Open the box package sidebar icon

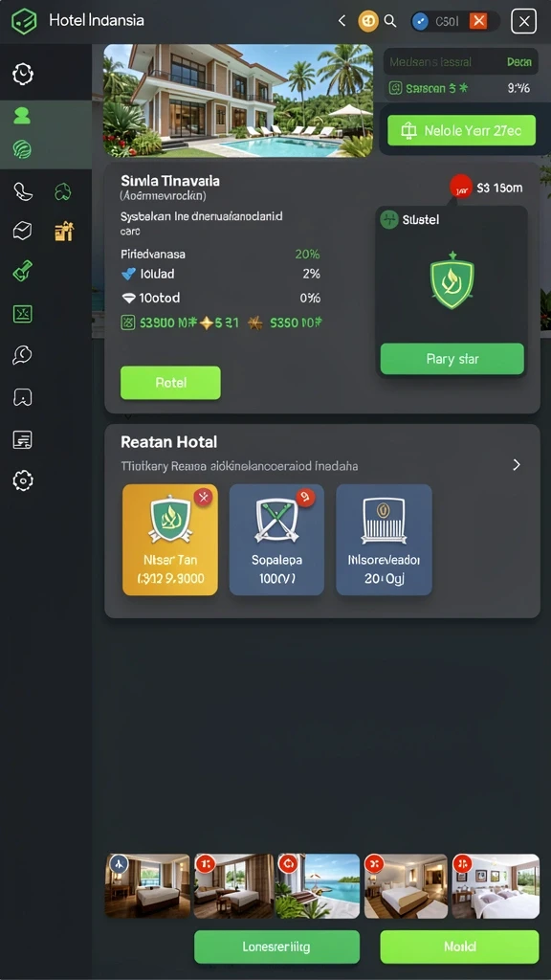click(x=23, y=231)
